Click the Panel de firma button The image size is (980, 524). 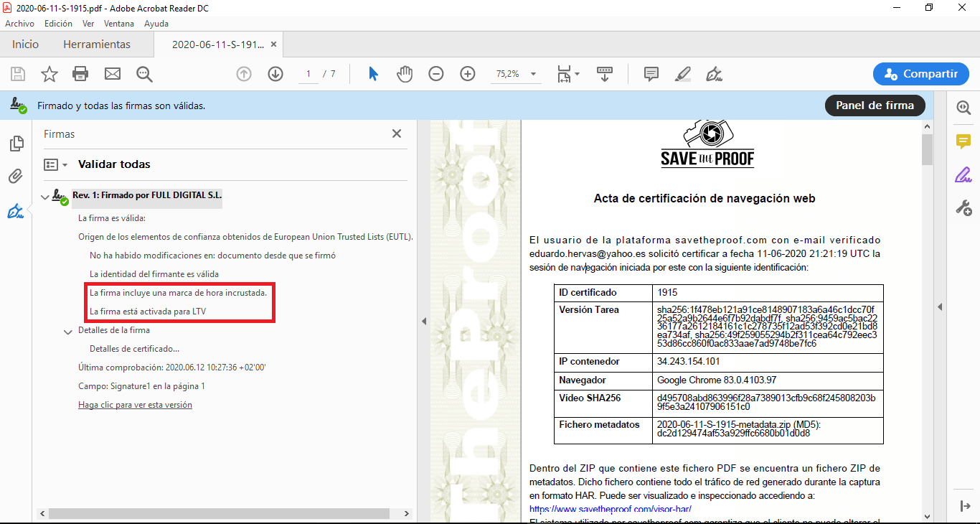click(875, 106)
